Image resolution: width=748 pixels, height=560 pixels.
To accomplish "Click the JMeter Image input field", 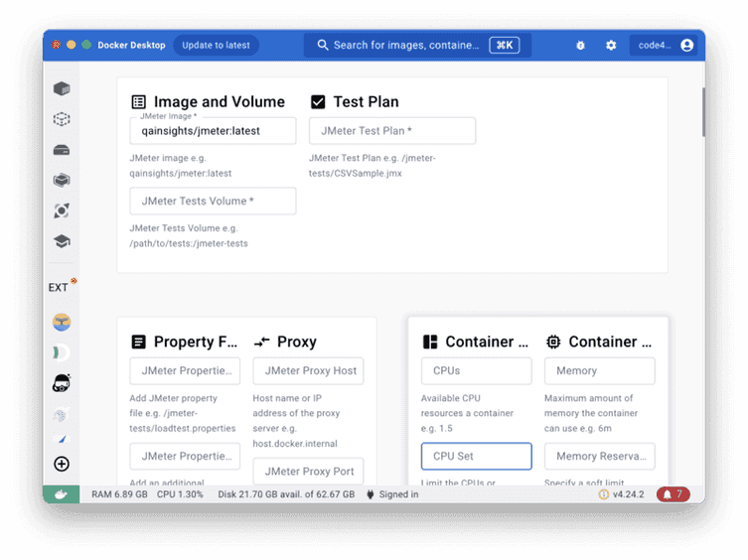I will (213, 131).
